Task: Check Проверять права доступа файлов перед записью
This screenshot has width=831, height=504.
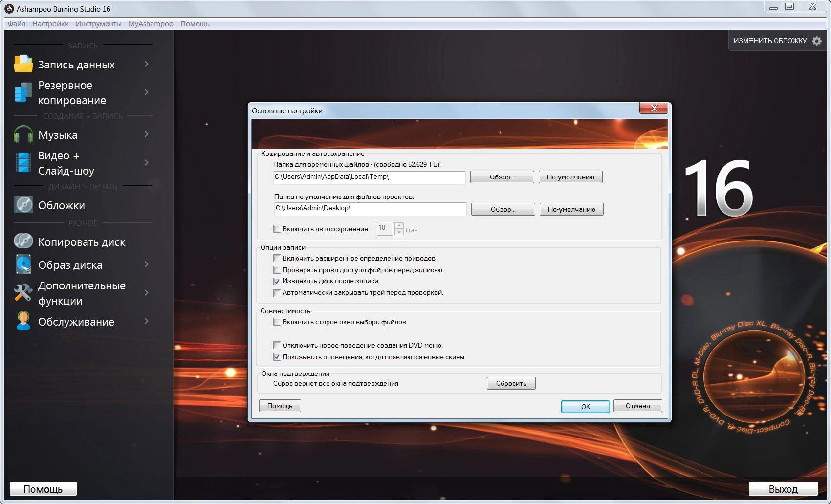Action: point(277,270)
